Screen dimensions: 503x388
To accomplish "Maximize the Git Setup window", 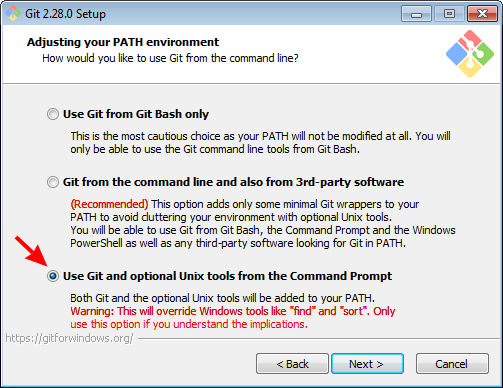I will click(x=449, y=14).
